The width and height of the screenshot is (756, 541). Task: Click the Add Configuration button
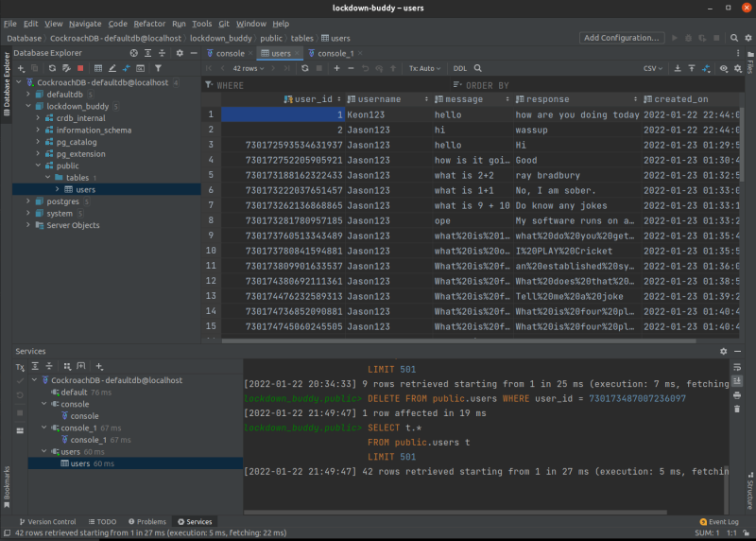(x=622, y=38)
